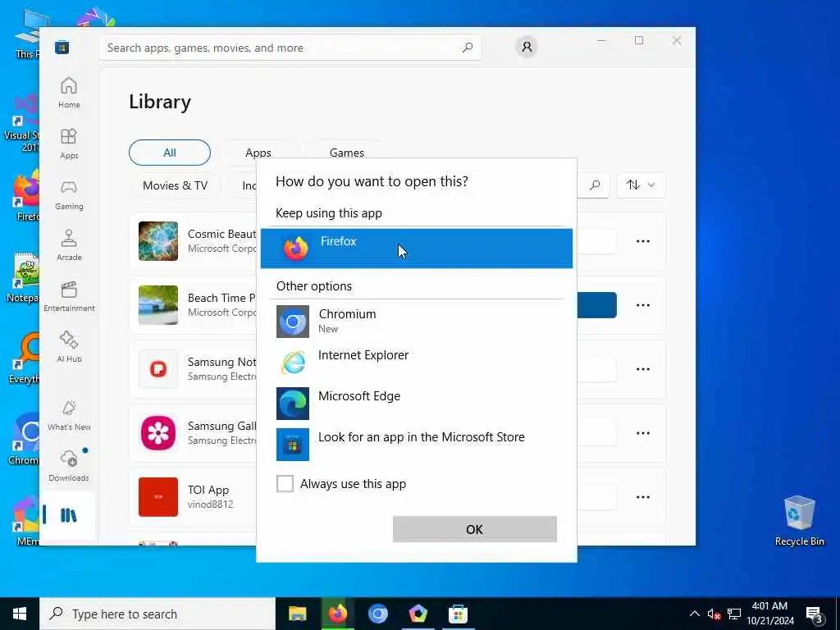Screen dimensions: 840x630
Task: Tick the Always use this app checkbox
Action: click(x=285, y=483)
